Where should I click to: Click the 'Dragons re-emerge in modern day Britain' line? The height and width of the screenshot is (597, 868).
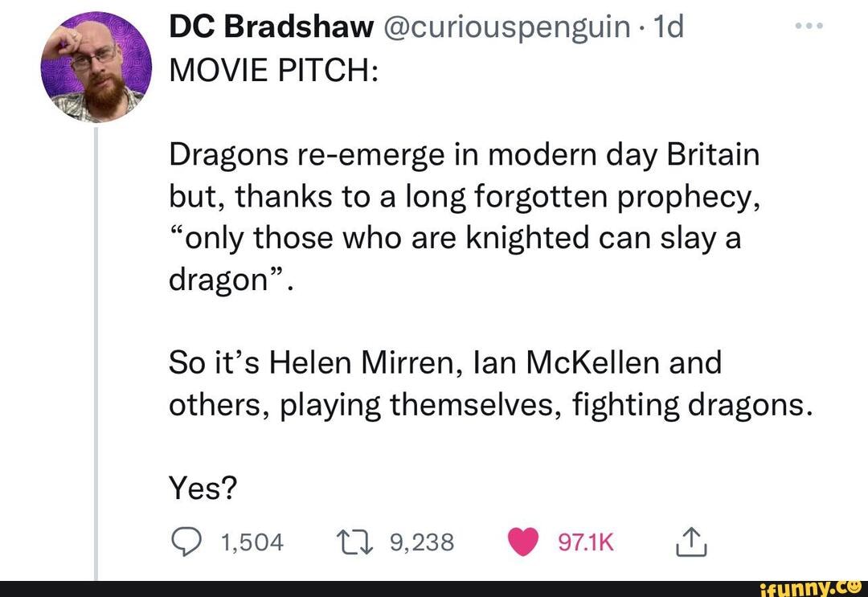tap(464, 154)
